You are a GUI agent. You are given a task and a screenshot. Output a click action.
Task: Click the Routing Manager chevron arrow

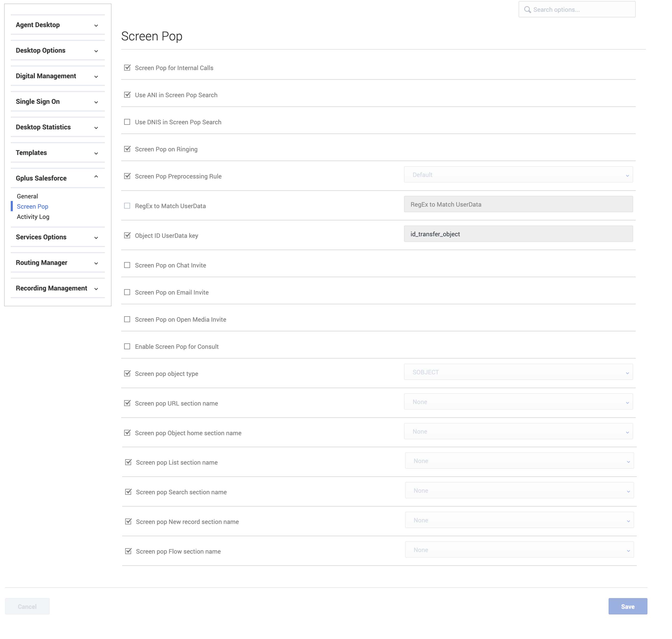pos(96,263)
